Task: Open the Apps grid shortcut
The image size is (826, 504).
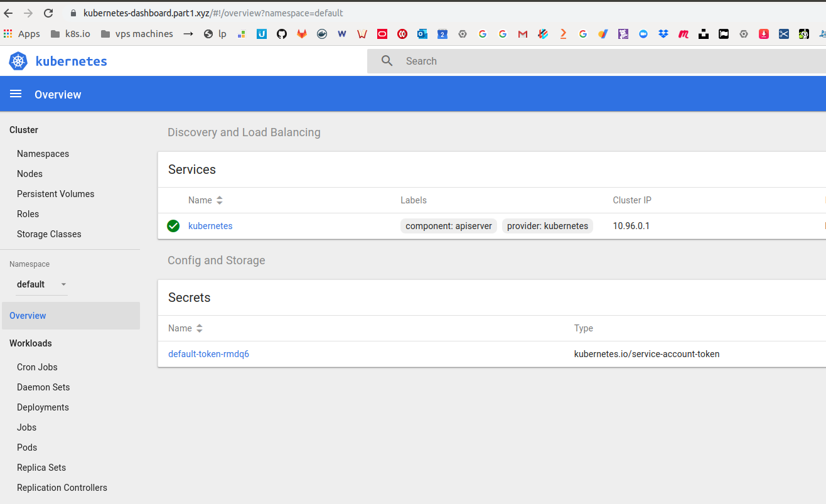Action: pyautogui.click(x=22, y=34)
